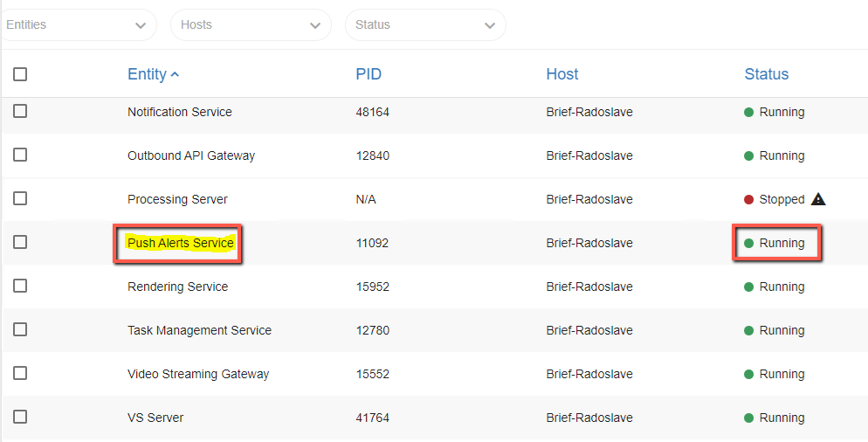This screenshot has width=868, height=442.
Task: Check the Outbound API Gateway row checkbox
Action: pos(20,155)
